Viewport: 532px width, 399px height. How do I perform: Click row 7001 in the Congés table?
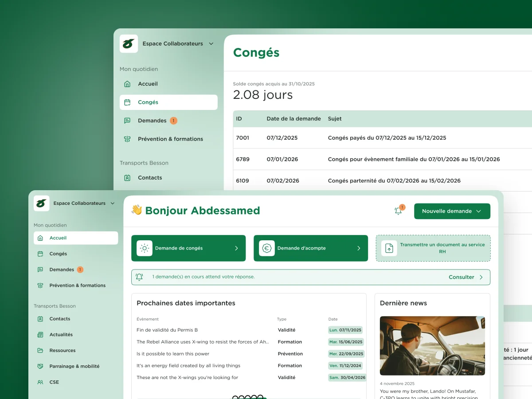[x=383, y=138]
